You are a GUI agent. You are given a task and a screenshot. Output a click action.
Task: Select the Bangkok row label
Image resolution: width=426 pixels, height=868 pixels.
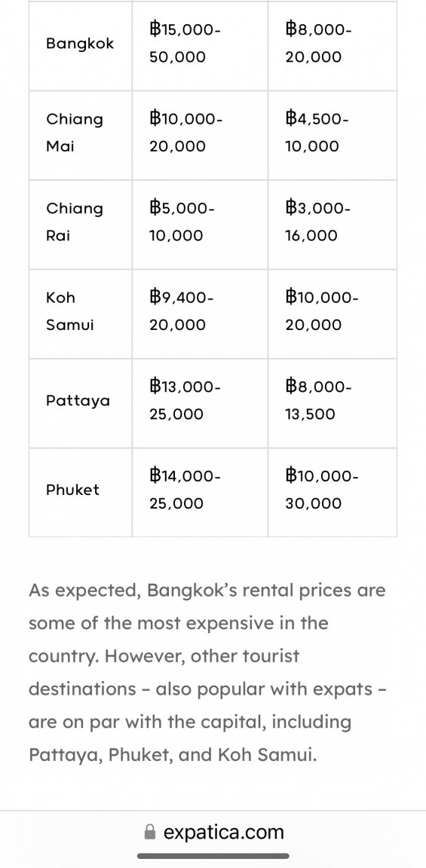[81, 45]
